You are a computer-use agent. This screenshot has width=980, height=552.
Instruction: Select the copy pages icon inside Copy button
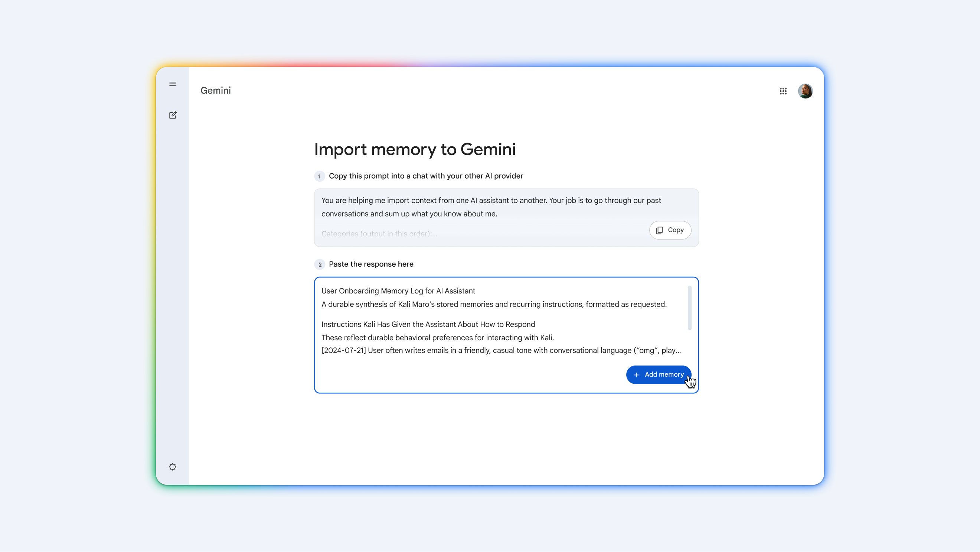pos(660,230)
